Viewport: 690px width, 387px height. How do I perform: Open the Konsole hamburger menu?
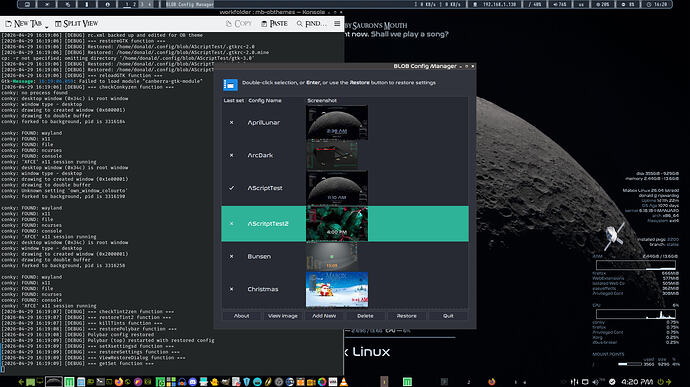337,23
